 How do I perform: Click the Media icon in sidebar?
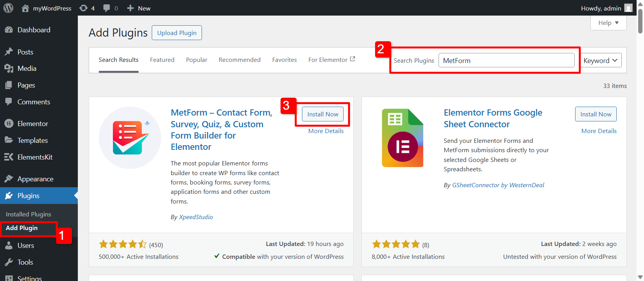click(x=9, y=68)
